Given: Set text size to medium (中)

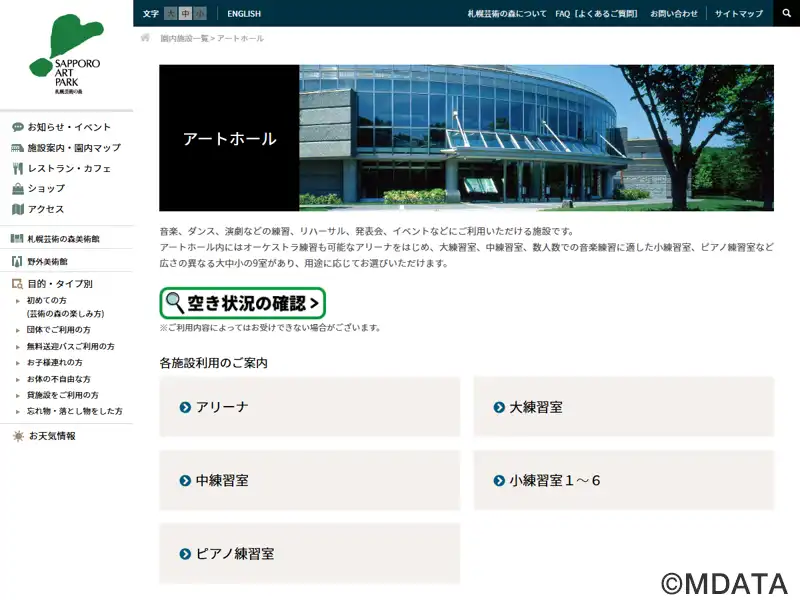Looking at the screenshot, I should click(185, 14).
